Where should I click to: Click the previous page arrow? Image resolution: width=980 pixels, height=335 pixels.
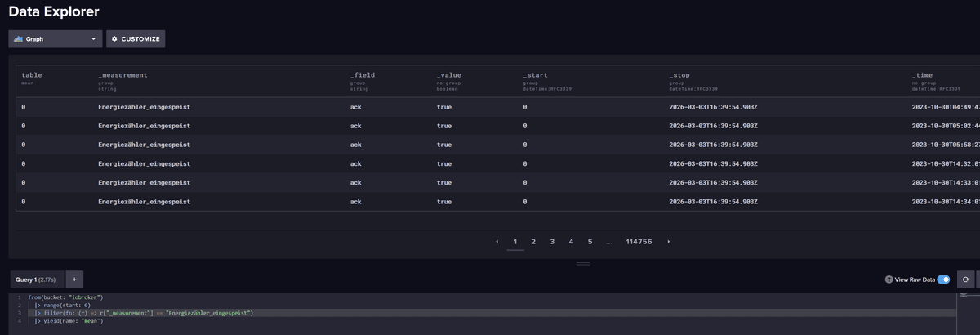pyautogui.click(x=497, y=242)
